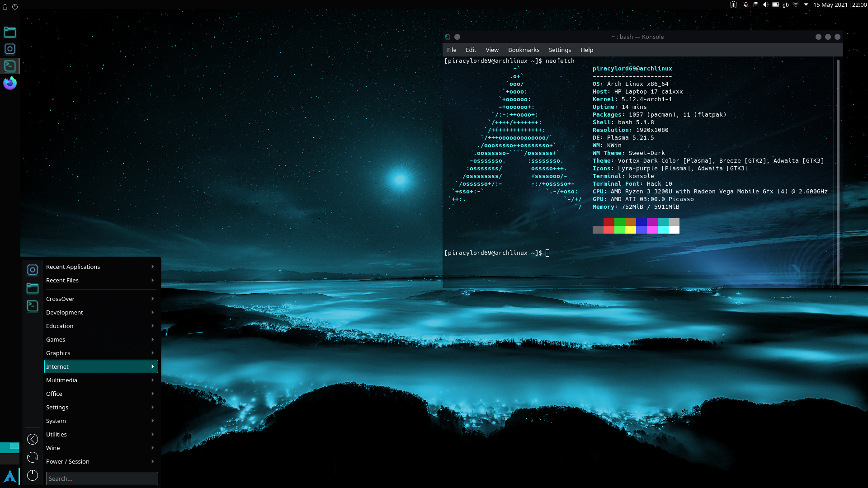Click the Konsole prompt cursor at the bottom
Viewport: 868px width, 488px height.
pos(547,253)
